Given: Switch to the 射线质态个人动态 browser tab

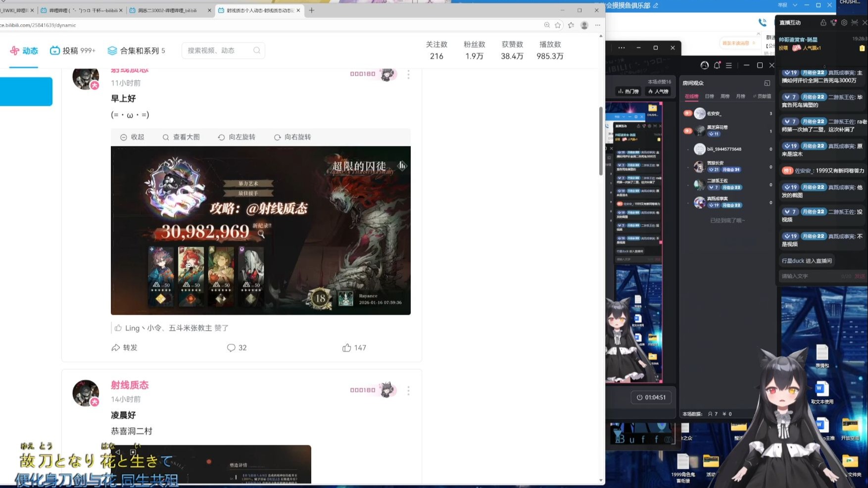Looking at the screenshot, I should point(259,10).
